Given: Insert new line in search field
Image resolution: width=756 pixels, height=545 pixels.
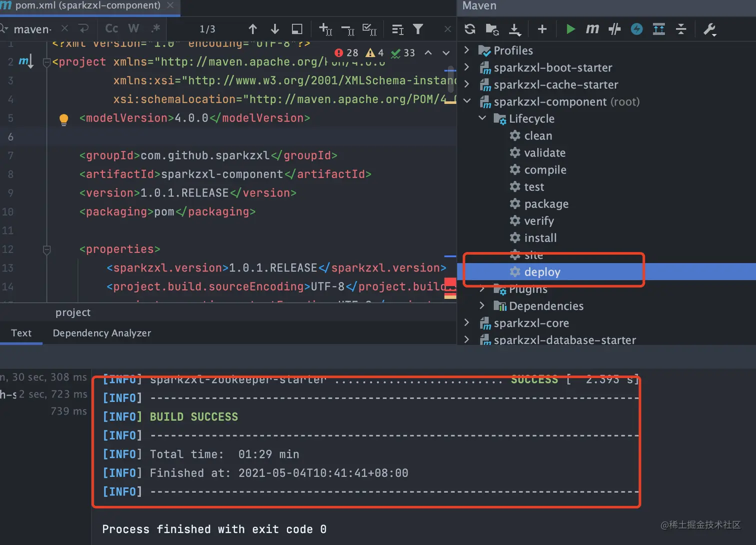Looking at the screenshot, I should coord(83,28).
